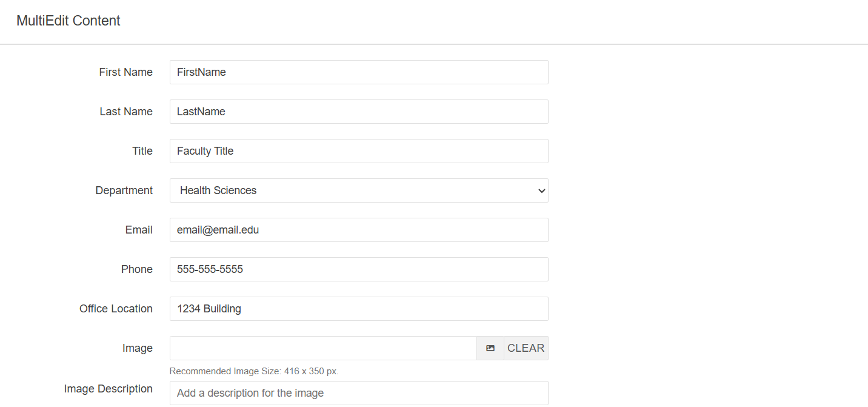Select the Faculty Title text field
This screenshot has width=868, height=407.
359,151
